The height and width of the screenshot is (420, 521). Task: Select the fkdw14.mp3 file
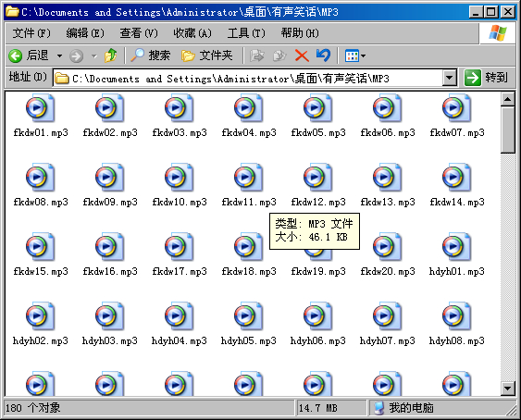(457, 185)
